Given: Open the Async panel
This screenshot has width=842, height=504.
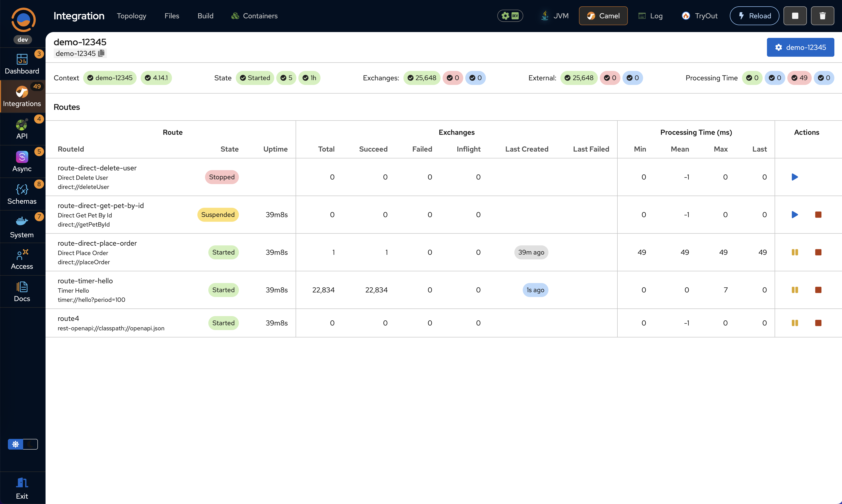Looking at the screenshot, I should (x=22, y=161).
